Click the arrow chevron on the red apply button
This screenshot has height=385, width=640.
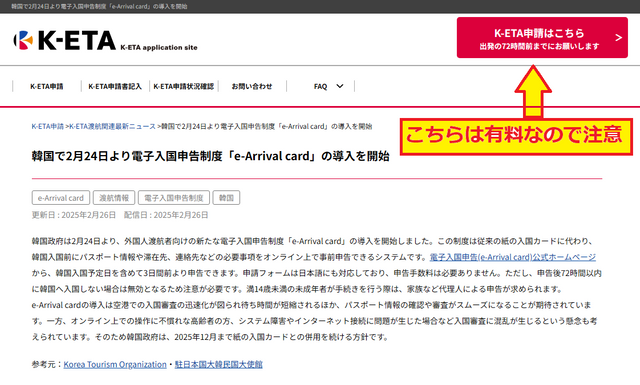[618, 38]
